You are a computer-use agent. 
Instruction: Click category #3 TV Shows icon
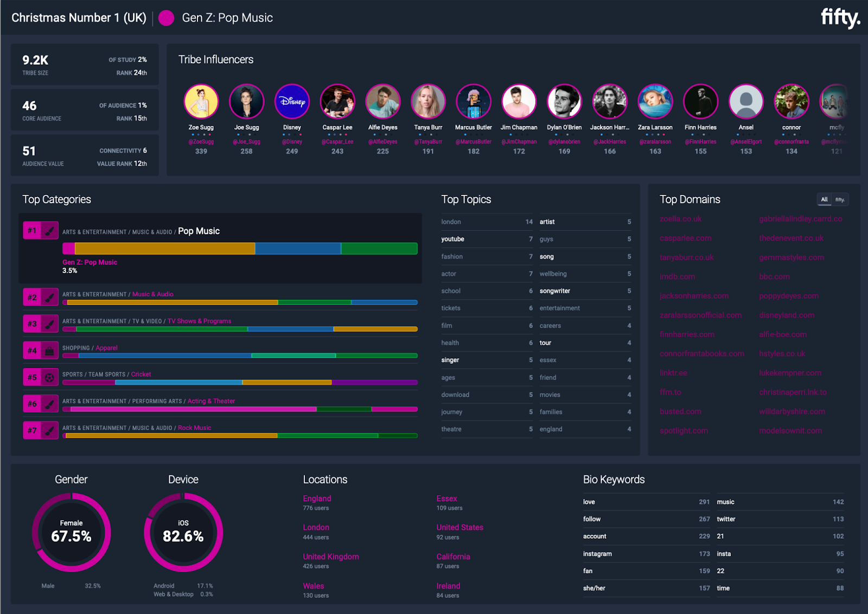pyautogui.click(x=49, y=324)
